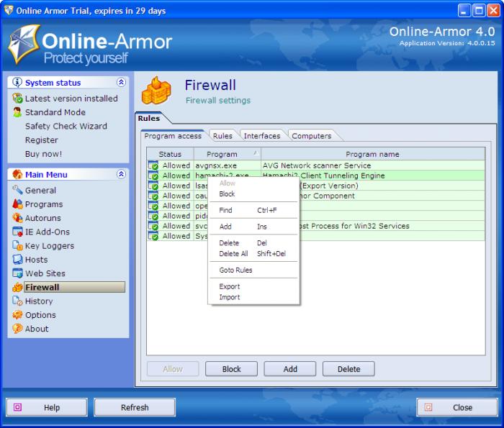
Task: Open the Buy now! link
Action: (43, 154)
